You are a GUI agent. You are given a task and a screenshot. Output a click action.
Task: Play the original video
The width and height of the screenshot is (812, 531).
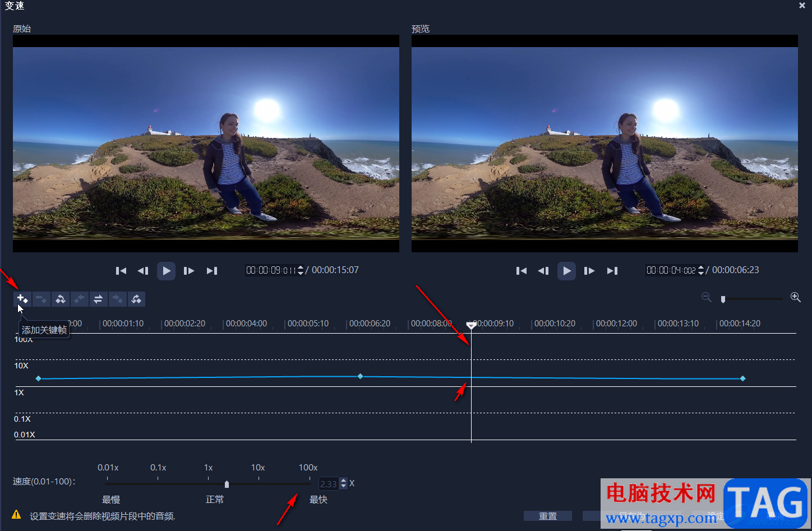pyautogui.click(x=166, y=271)
